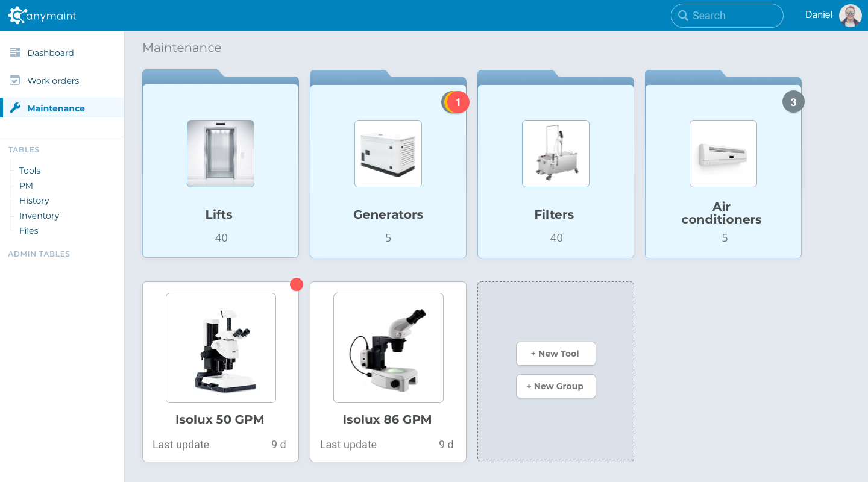This screenshot has height=482, width=868.
Task: Click Daniel's profile avatar
Action: [x=850, y=16]
